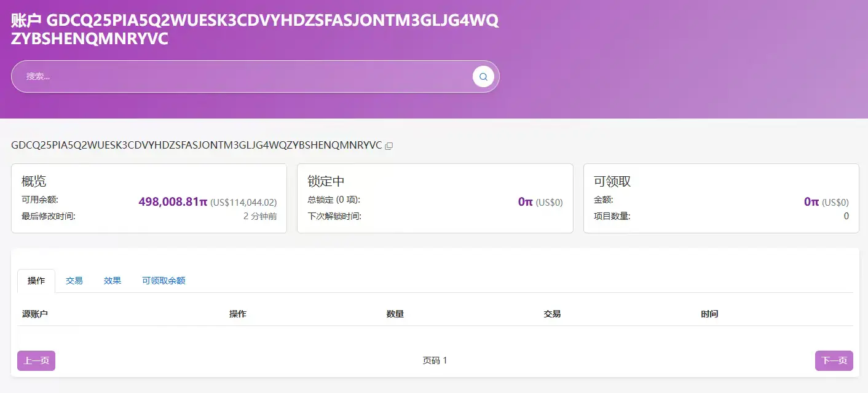868x393 pixels.
Task: Select the 效果 tab
Action: pos(112,281)
